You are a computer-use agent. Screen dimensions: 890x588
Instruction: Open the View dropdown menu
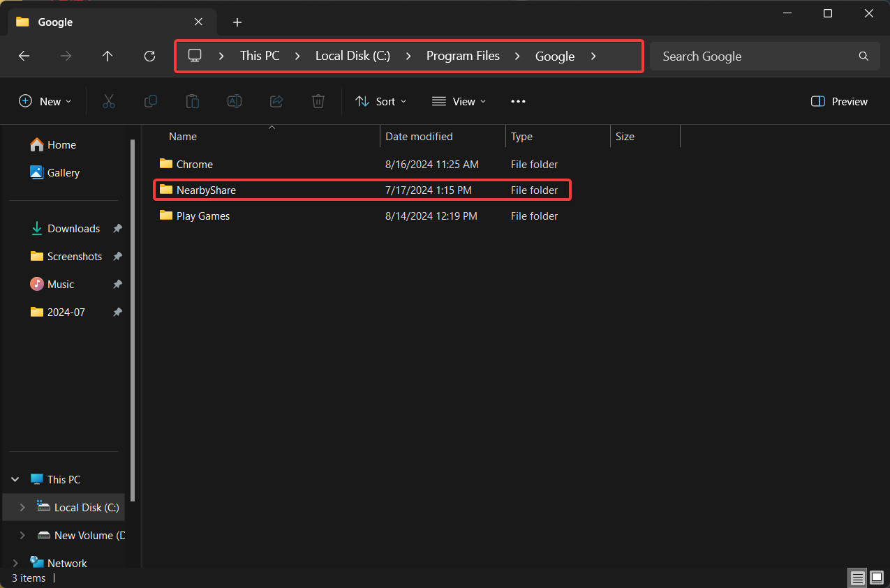[459, 101]
